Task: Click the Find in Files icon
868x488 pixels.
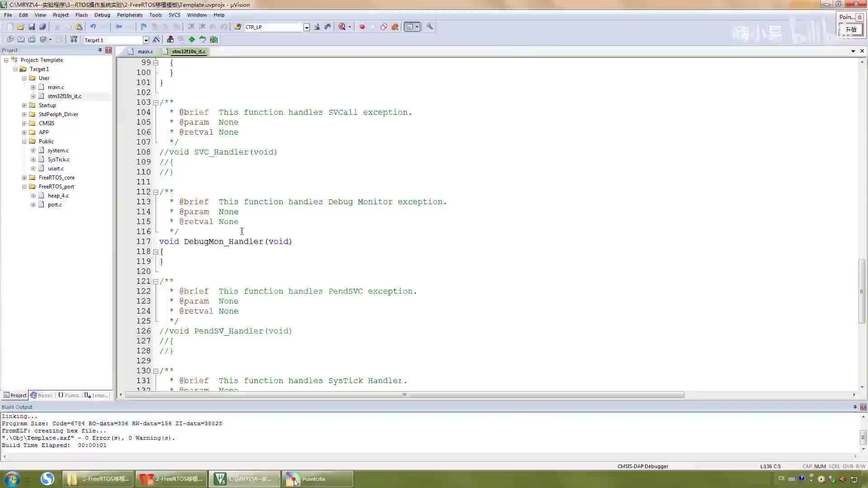Action: pyautogui.click(x=238, y=27)
